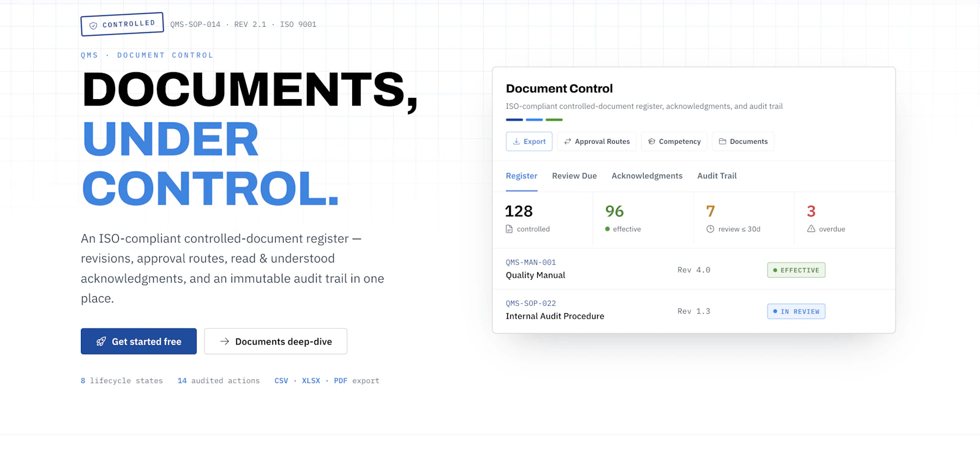Click the 128 controlled count
Viewport: 980px width, 451px height.
(x=519, y=211)
